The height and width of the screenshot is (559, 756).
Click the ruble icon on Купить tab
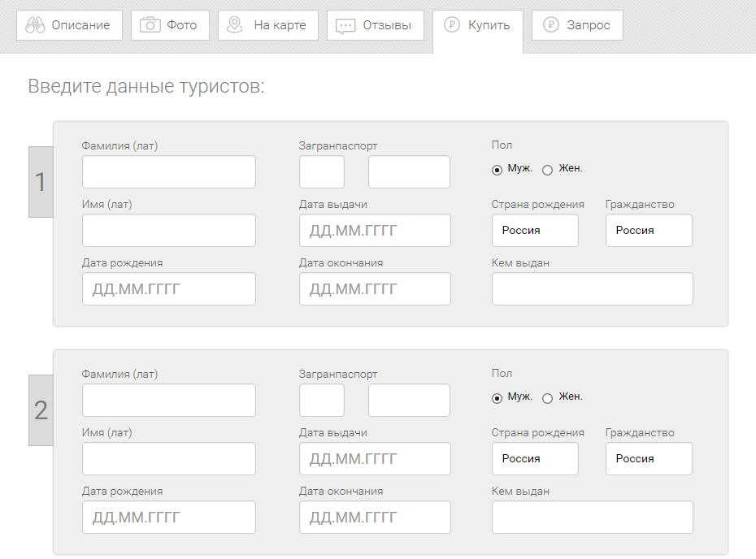pos(452,24)
